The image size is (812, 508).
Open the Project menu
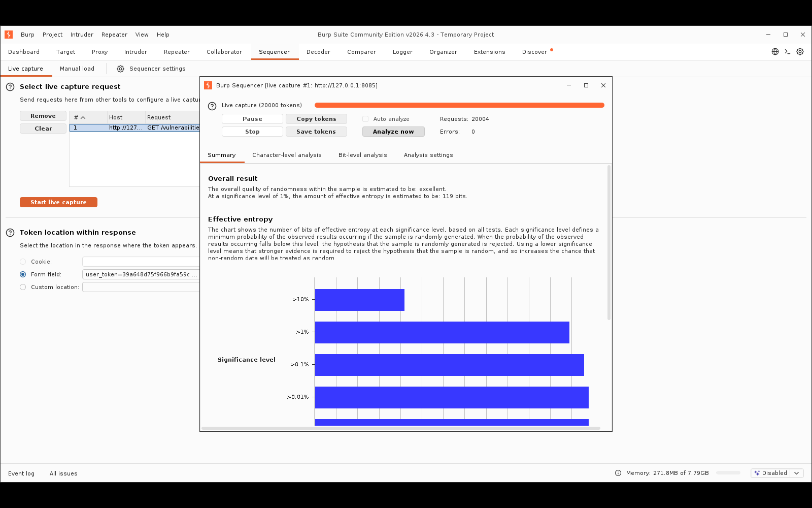52,35
